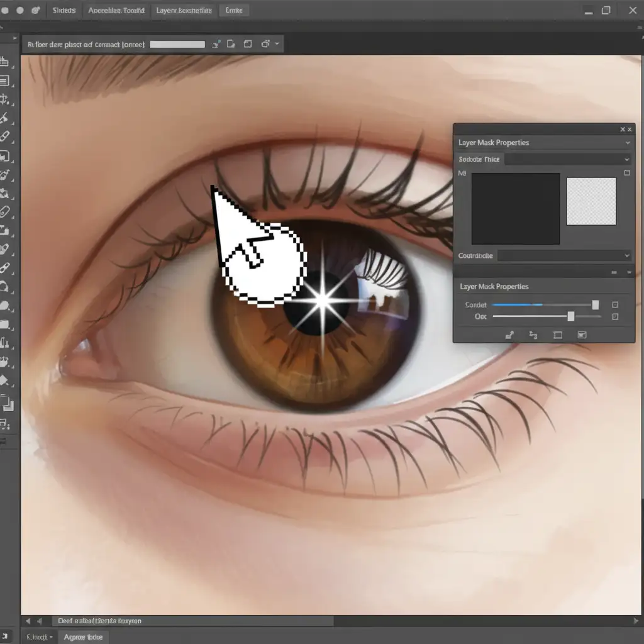Select the checkered transparent mask thumbnail
Screen dimensions: 644x644
pyautogui.click(x=591, y=201)
